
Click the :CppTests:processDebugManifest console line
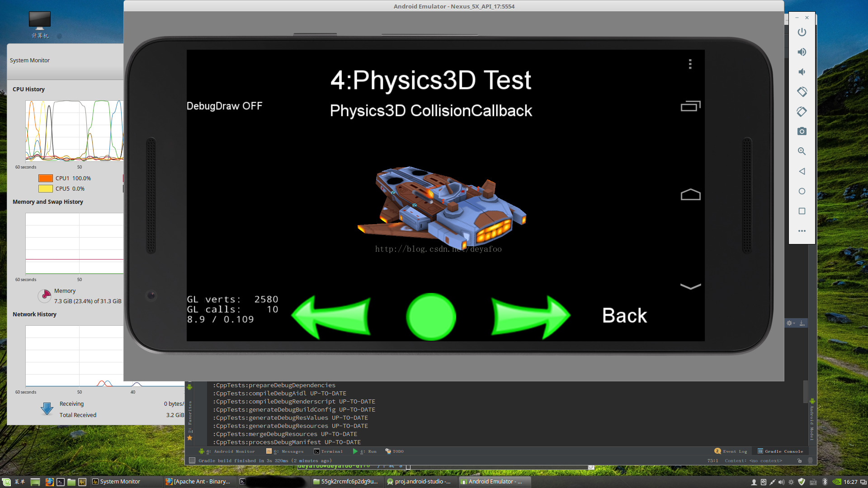pyautogui.click(x=287, y=442)
